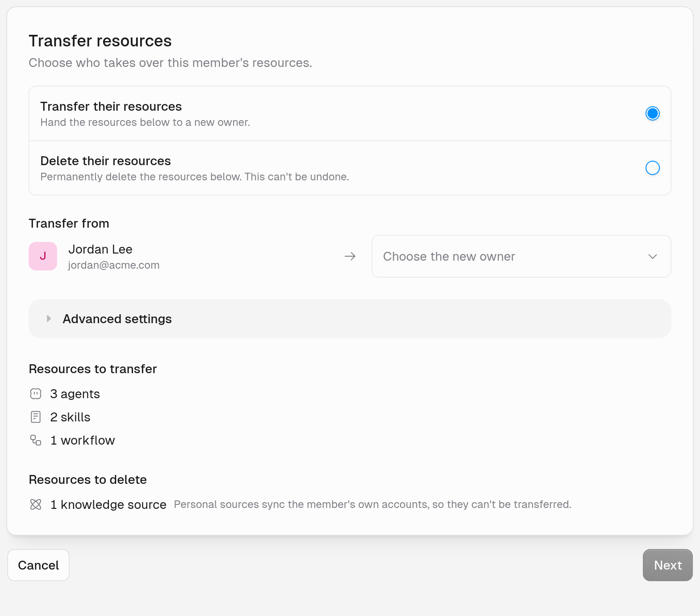Expand the Advanced settings section
700x616 pixels.
coord(350,319)
